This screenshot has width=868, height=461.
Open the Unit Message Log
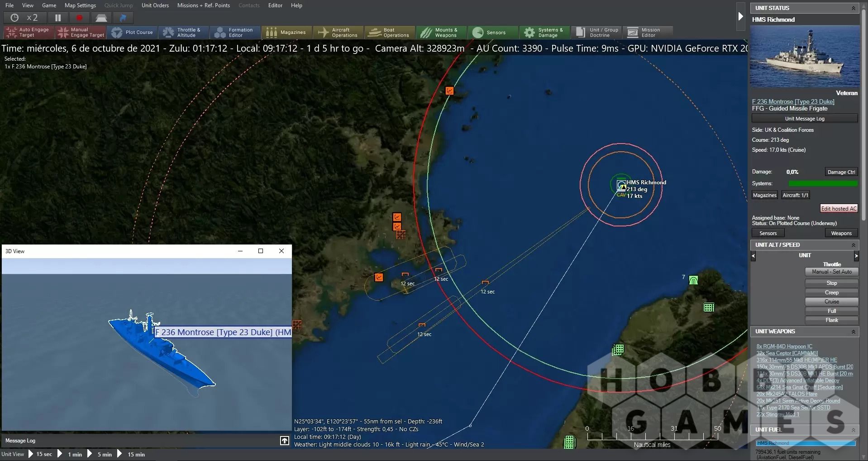[x=805, y=119]
